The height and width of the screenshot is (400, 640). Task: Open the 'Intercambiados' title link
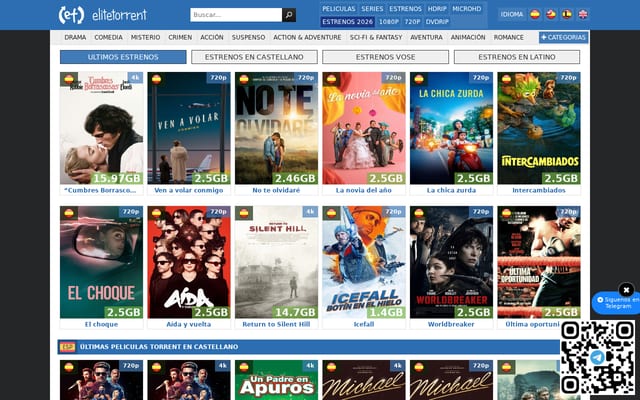539,190
